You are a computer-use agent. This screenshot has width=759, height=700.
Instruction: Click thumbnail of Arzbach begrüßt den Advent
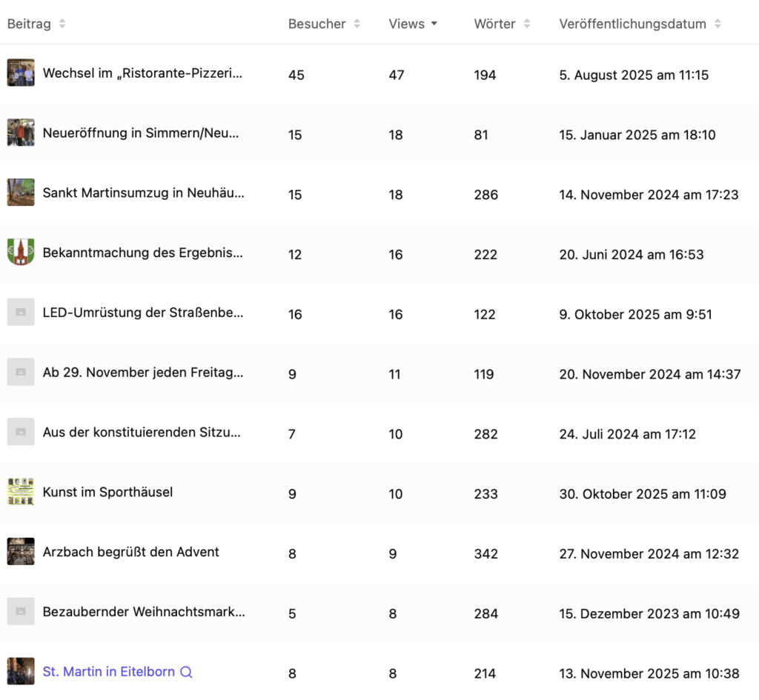point(21,552)
